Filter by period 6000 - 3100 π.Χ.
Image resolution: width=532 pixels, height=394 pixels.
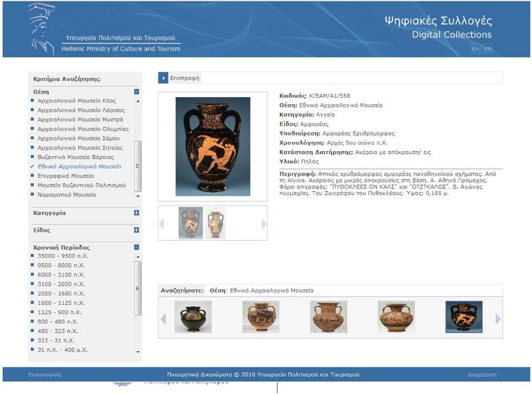(x=61, y=275)
